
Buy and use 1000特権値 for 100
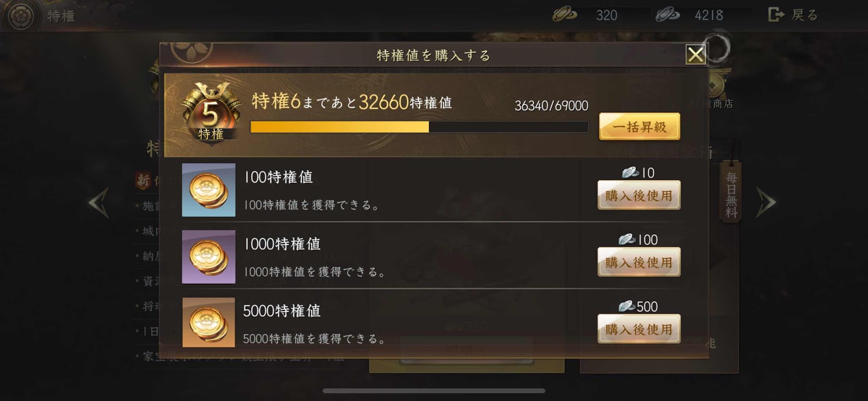(639, 262)
